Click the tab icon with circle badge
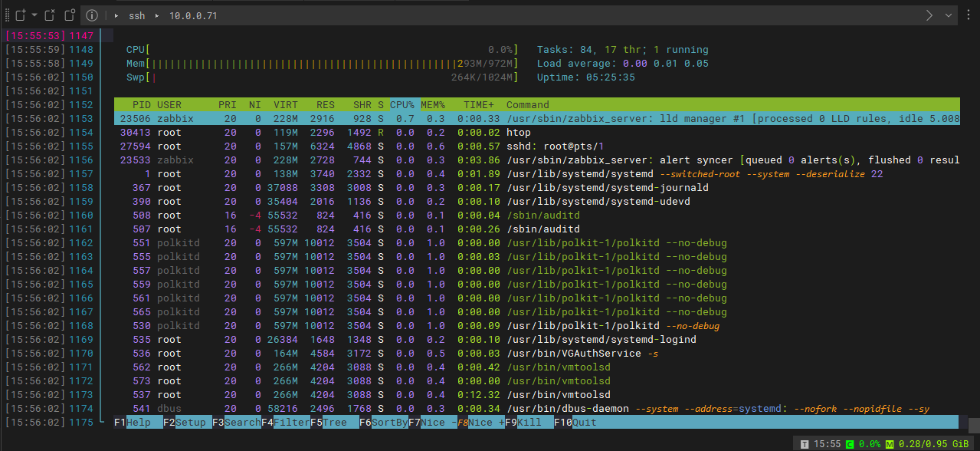This screenshot has width=980, height=451. [70, 15]
